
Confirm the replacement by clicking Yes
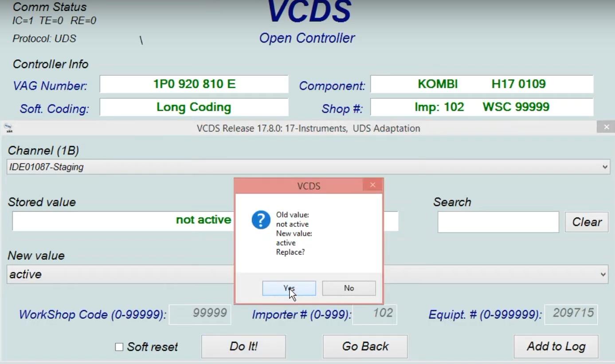click(x=289, y=288)
